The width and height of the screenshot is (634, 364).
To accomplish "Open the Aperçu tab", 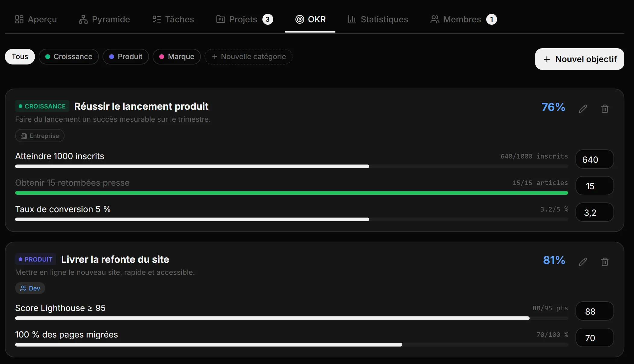I will click(36, 19).
